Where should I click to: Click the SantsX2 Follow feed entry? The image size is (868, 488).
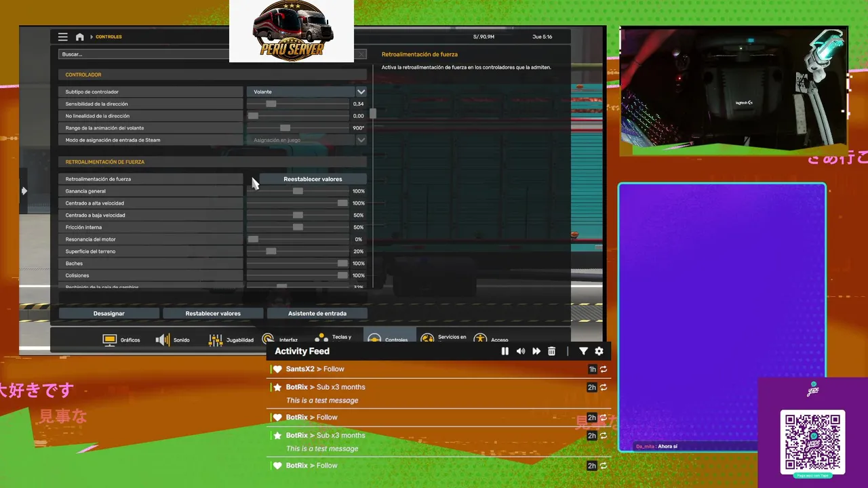pyautogui.click(x=439, y=369)
